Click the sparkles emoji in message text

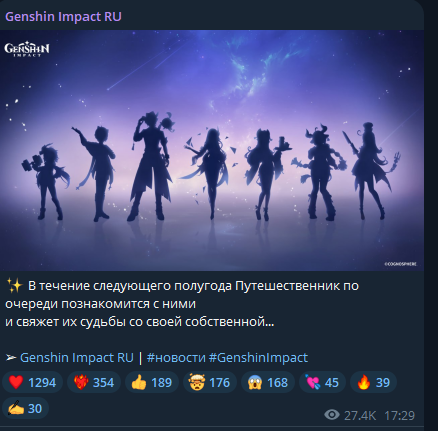pyautogui.click(x=14, y=286)
